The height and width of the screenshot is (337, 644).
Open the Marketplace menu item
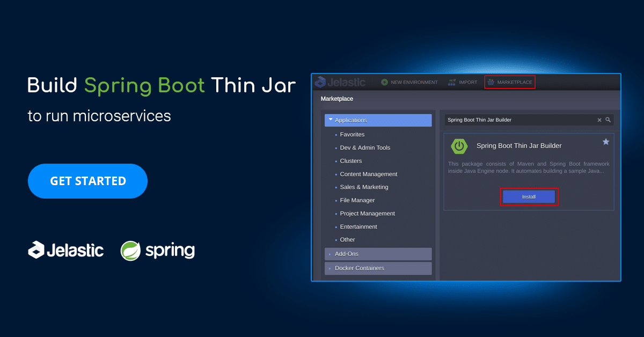tap(510, 82)
